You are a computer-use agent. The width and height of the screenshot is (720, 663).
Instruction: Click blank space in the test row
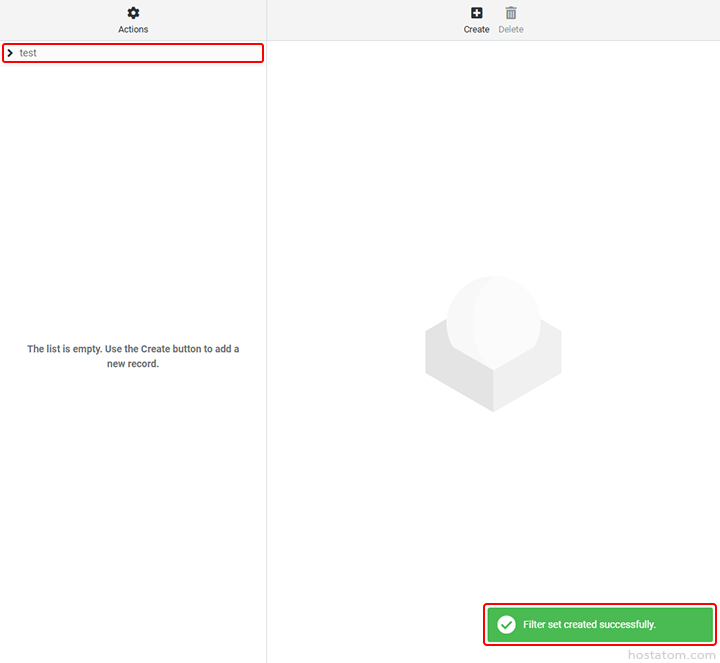[150, 53]
